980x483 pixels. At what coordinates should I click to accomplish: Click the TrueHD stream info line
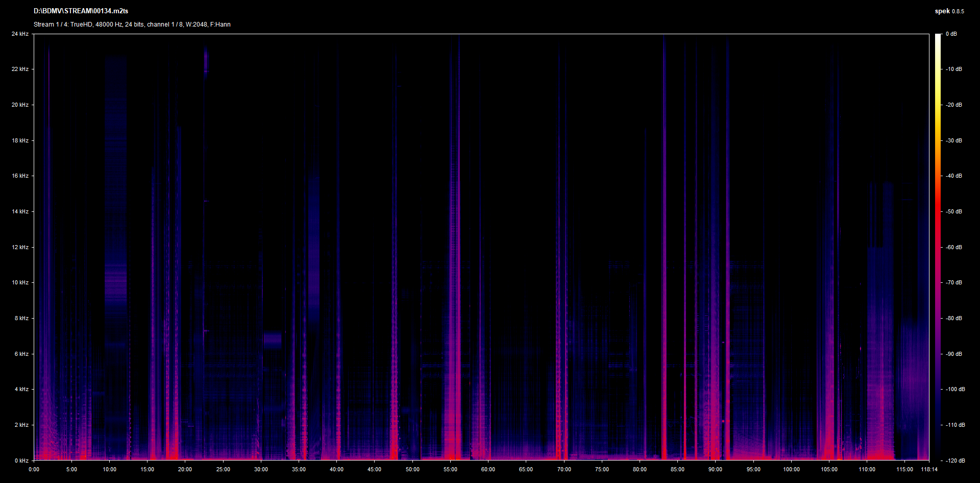[132, 25]
